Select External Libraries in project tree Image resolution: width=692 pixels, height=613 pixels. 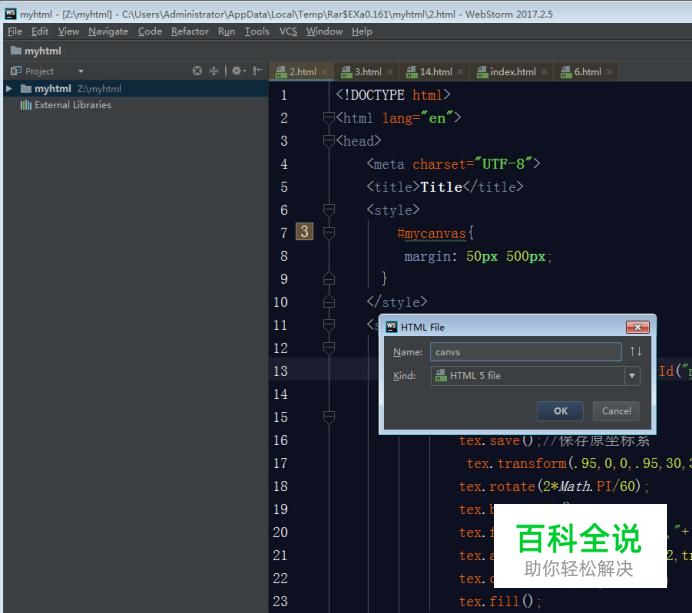pos(72,105)
